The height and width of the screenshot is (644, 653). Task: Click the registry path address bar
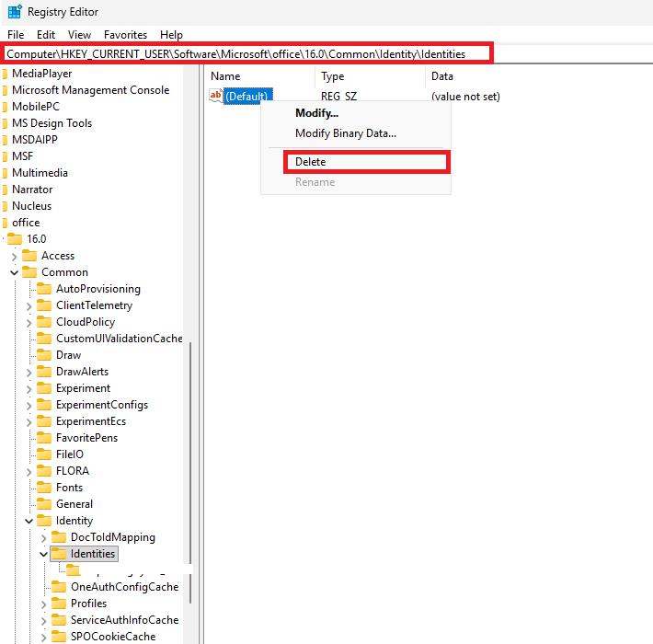247,53
